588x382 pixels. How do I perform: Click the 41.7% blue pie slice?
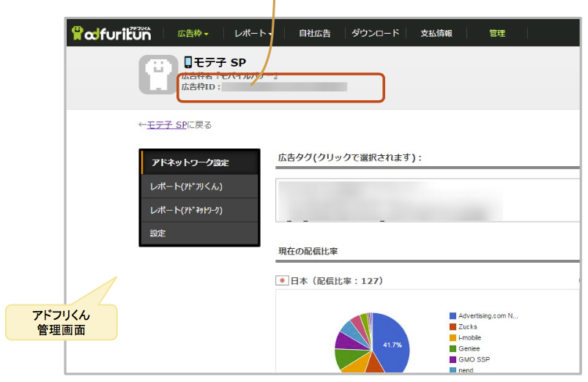(392, 343)
